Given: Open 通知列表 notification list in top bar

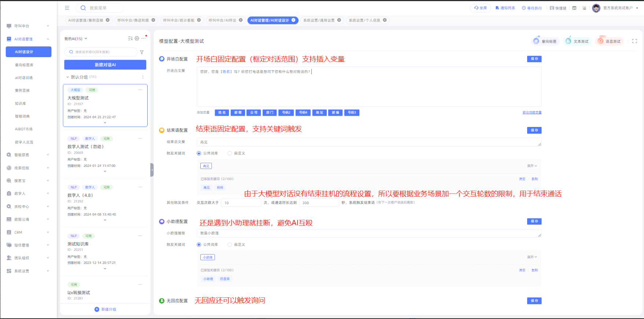Looking at the screenshot, I should click(x=505, y=8).
